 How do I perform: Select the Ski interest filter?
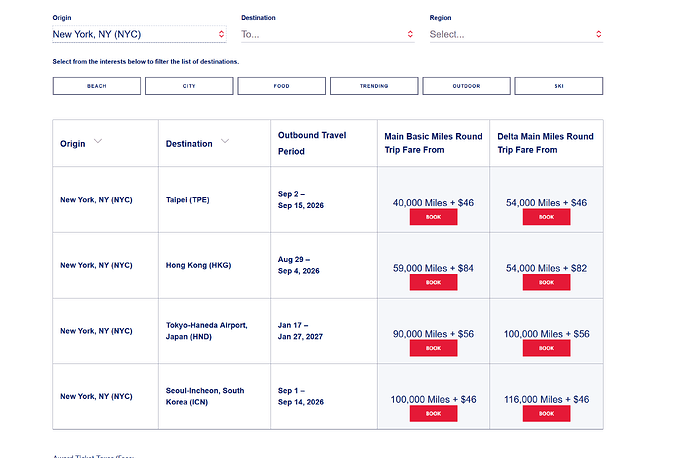point(559,86)
